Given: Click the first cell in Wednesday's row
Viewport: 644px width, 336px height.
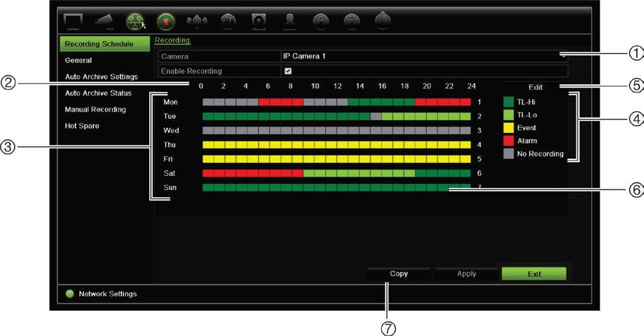Looking at the screenshot, I should (x=208, y=130).
